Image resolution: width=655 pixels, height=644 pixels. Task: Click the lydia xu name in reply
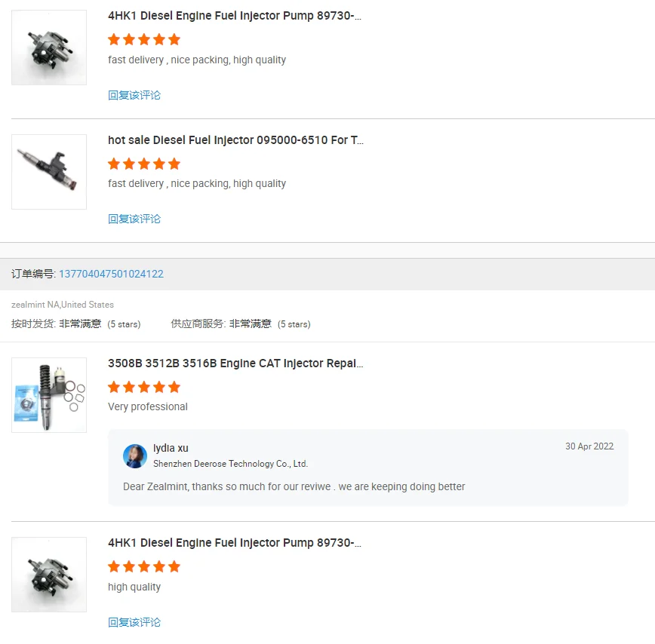pos(171,448)
